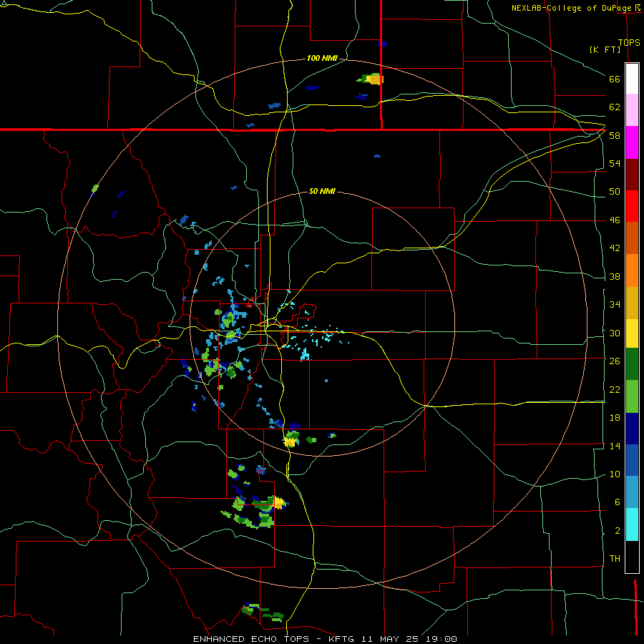Click the legend value "42"

615,248
